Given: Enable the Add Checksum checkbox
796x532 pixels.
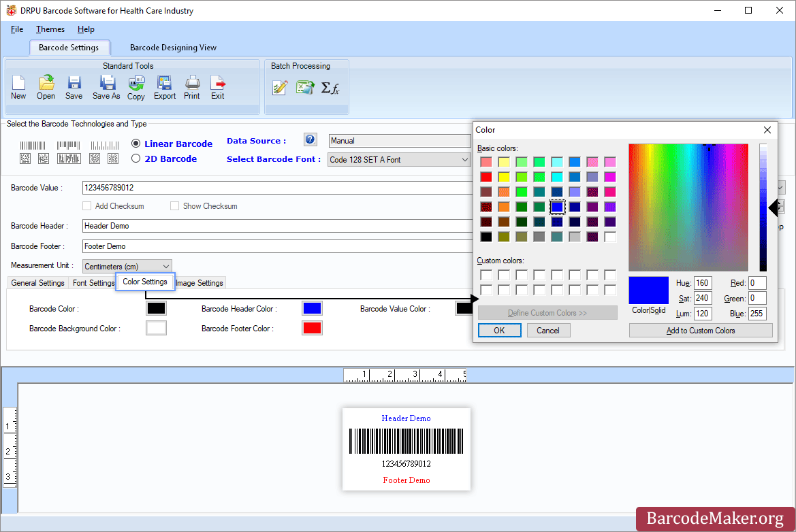Looking at the screenshot, I should point(86,206).
